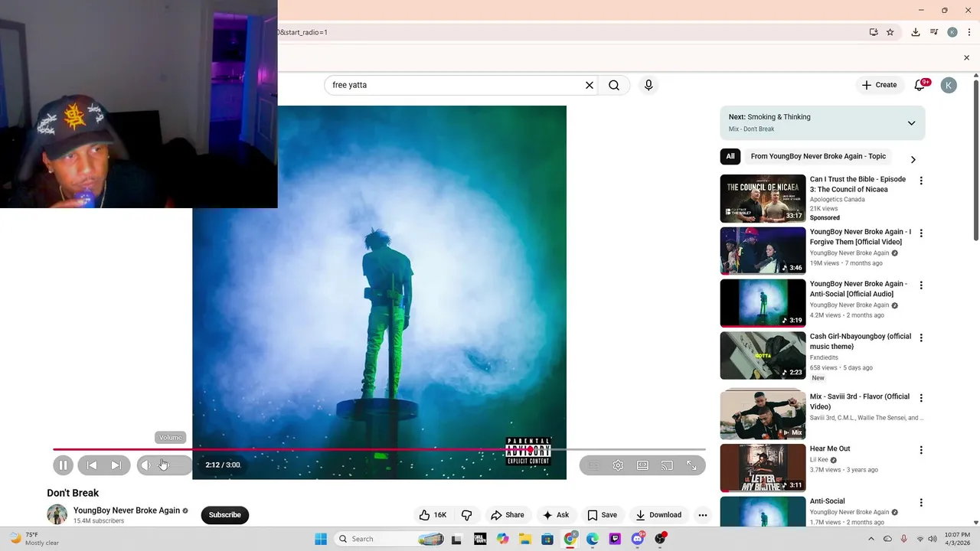Open options menu for Cash Girl-Nbayoungboy
Image resolution: width=980 pixels, height=551 pixels.
click(x=921, y=337)
